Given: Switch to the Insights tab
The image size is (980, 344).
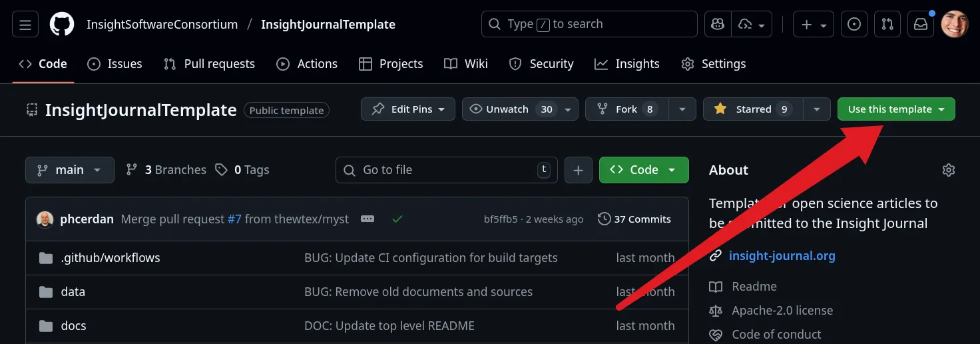Looking at the screenshot, I should point(627,64).
